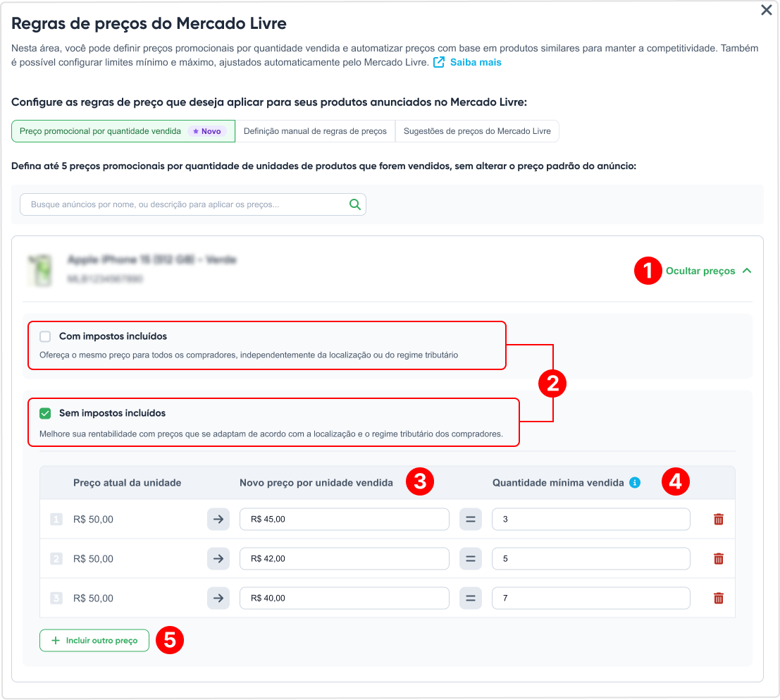The height and width of the screenshot is (700, 780).
Task: Open Sugestões de preços do Mercado Livre tab
Action: click(x=477, y=131)
